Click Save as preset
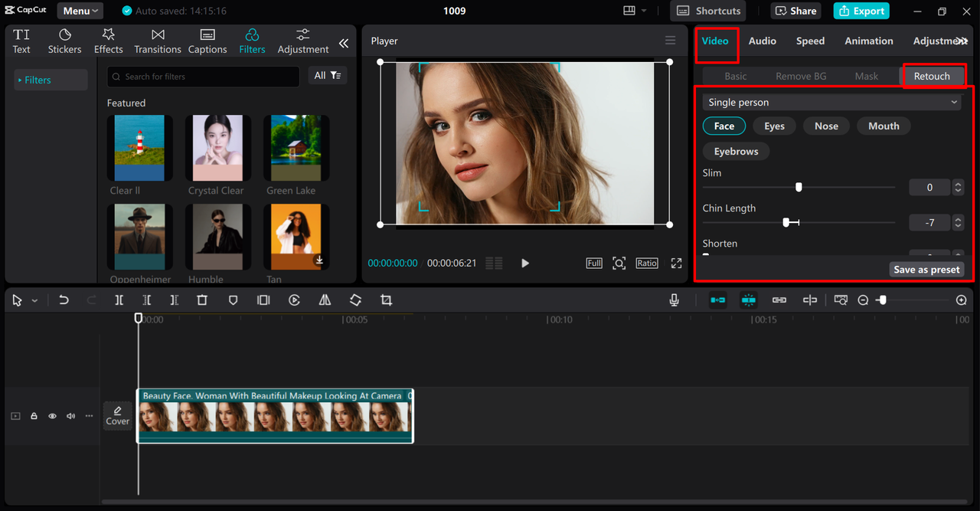Image resolution: width=980 pixels, height=511 pixels. (x=926, y=270)
